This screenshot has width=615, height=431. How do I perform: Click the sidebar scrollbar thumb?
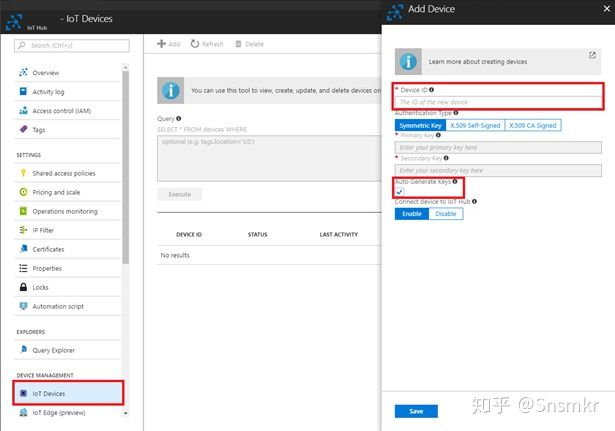click(x=126, y=167)
